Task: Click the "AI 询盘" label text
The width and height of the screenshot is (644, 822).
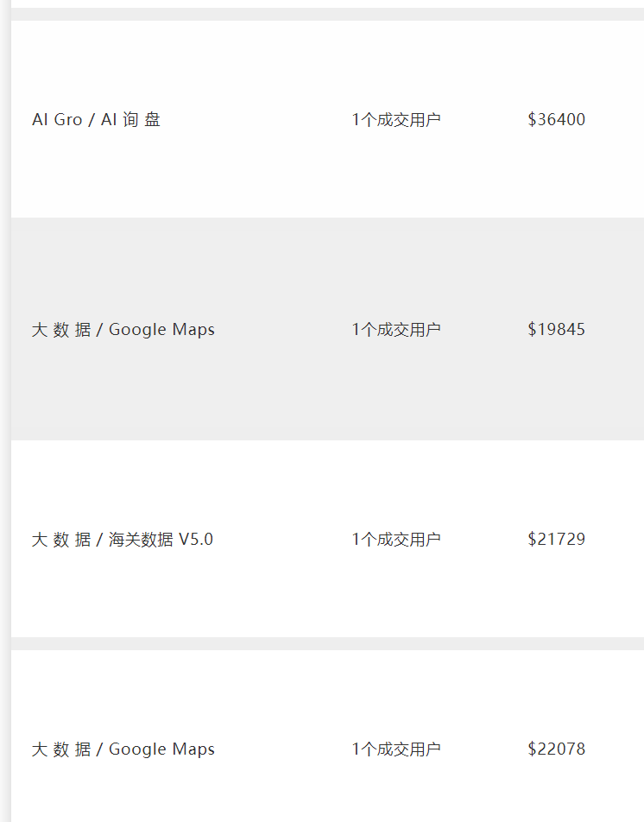Action: click(130, 120)
